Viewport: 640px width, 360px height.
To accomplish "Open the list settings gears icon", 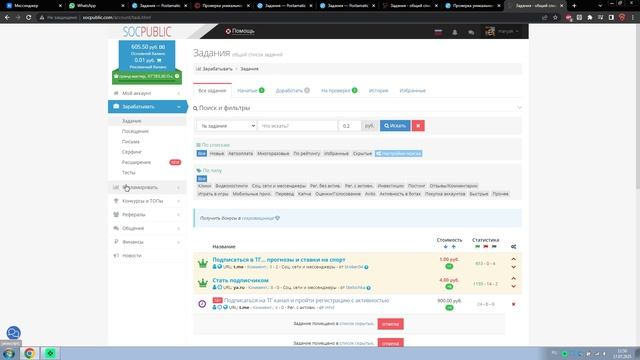I will pos(513,247).
